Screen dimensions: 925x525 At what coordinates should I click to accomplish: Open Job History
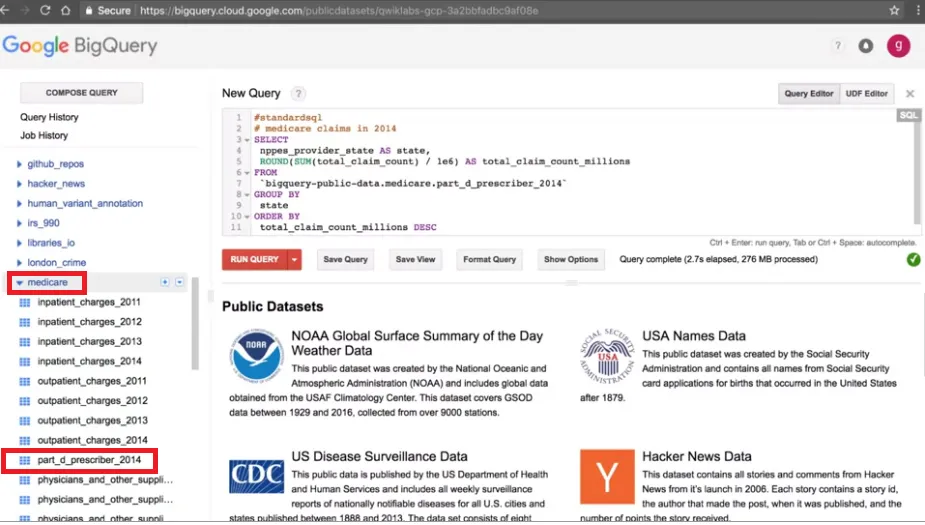click(x=44, y=135)
